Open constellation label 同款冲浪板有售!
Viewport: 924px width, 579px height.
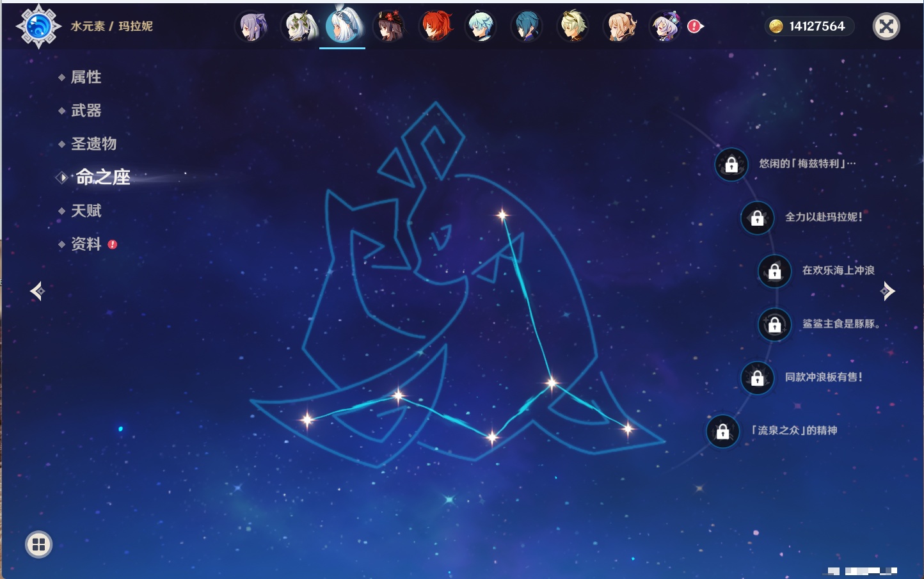pos(824,377)
